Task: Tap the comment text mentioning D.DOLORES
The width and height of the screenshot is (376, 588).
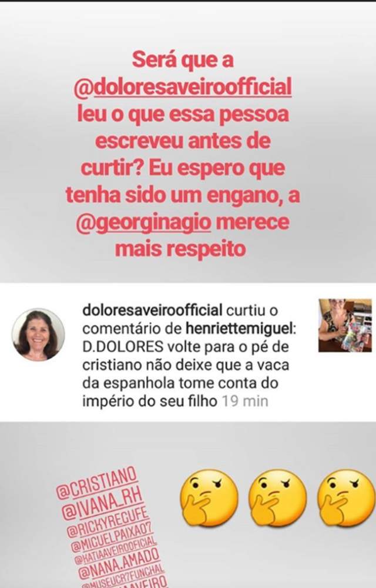Action: pyautogui.click(x=186, y=374)
